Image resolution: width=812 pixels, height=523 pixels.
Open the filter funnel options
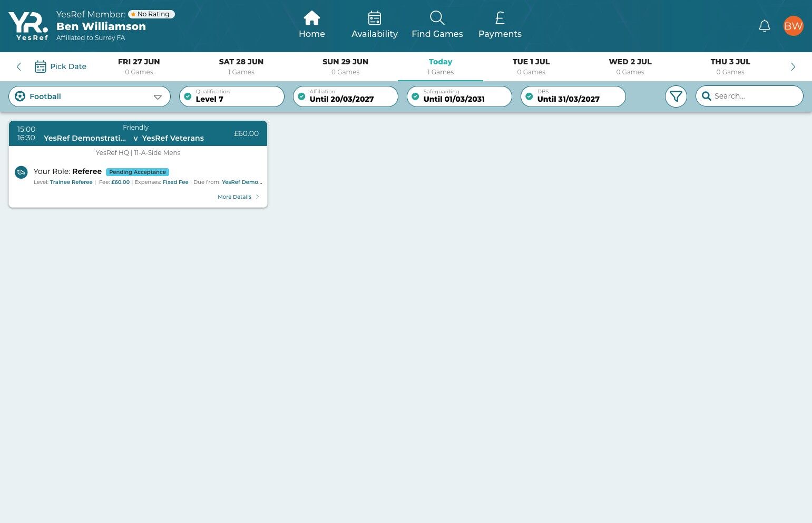click(x=676, y=96)
